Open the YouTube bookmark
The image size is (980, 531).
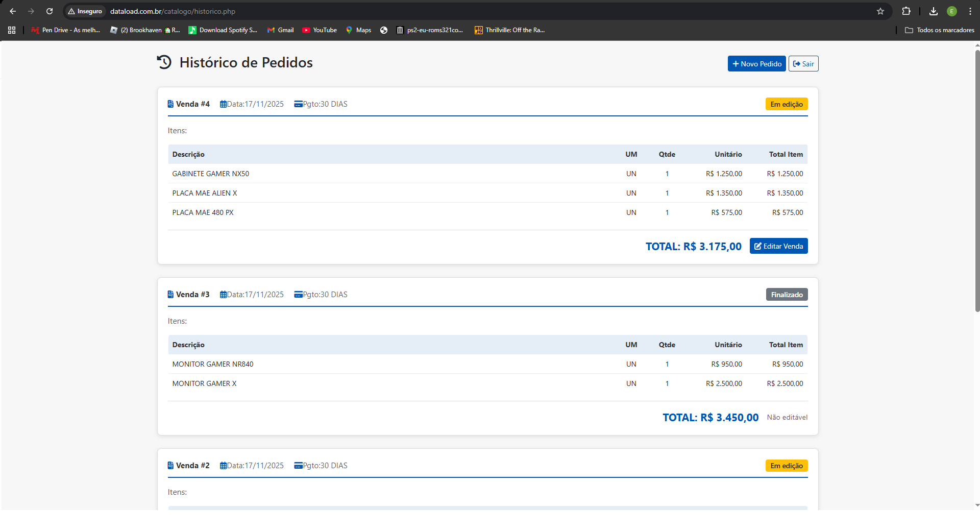tap(320, 30)
